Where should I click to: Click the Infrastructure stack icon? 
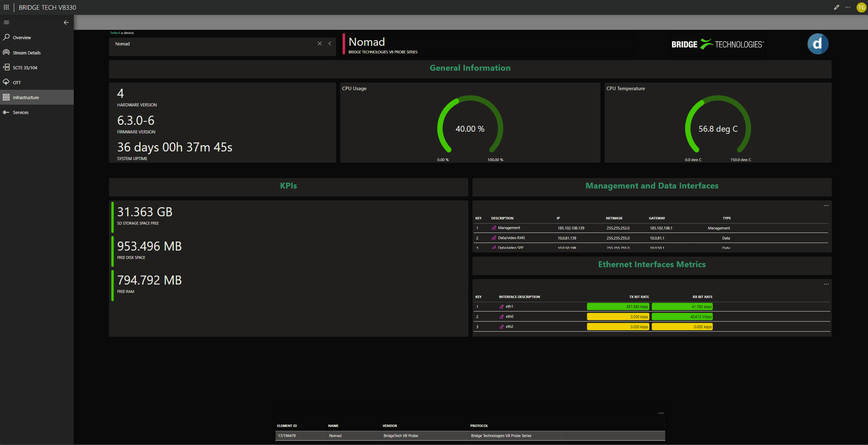tap(6, 97)
